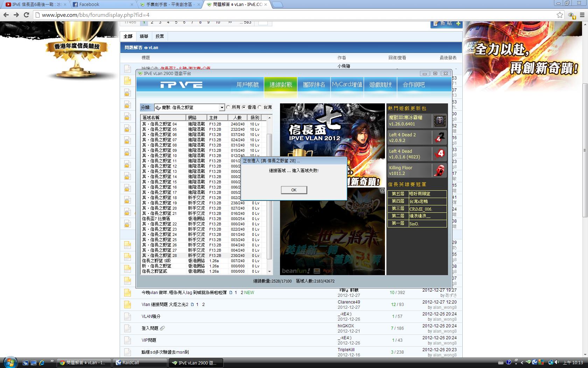Viewport: 588px width, 368px height.
Task: Select the 台灣 region radio button
Action: coord(260,107)
